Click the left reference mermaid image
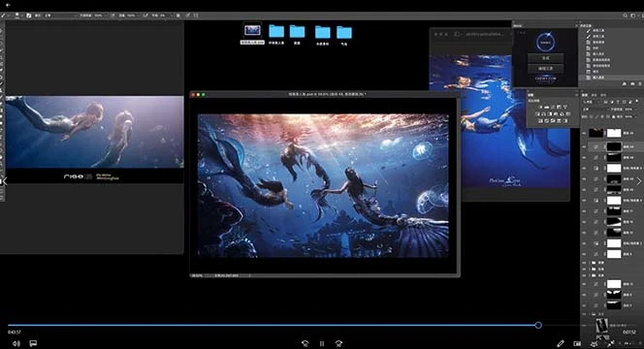This screenshot has height=349, width=644. pyautogui.click(x=94, y=132)
